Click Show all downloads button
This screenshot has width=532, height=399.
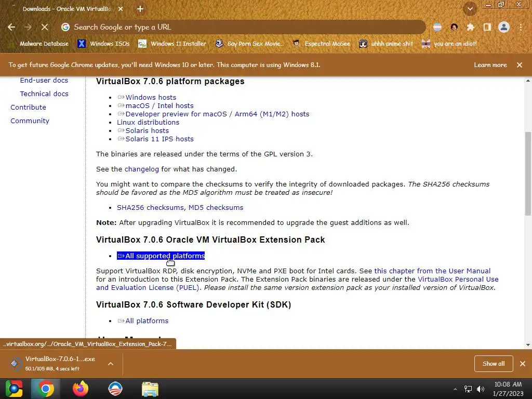494,364
